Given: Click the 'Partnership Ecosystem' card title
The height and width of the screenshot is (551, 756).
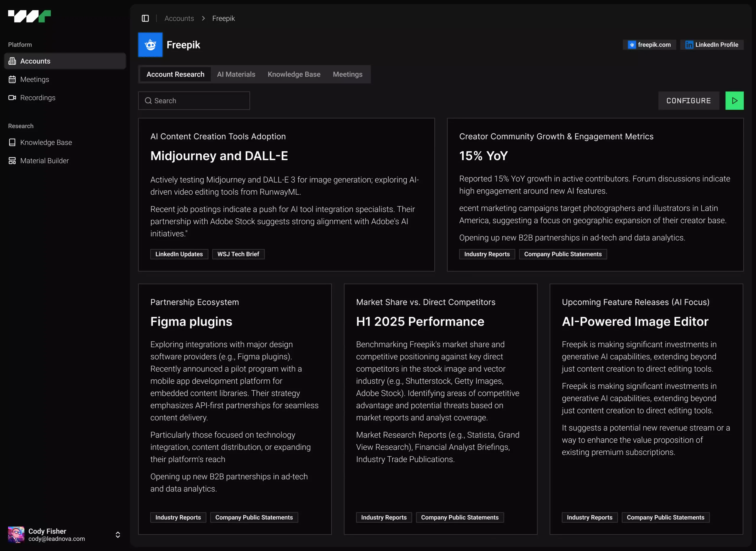Looking at the screenshot, I should point(195,302).
